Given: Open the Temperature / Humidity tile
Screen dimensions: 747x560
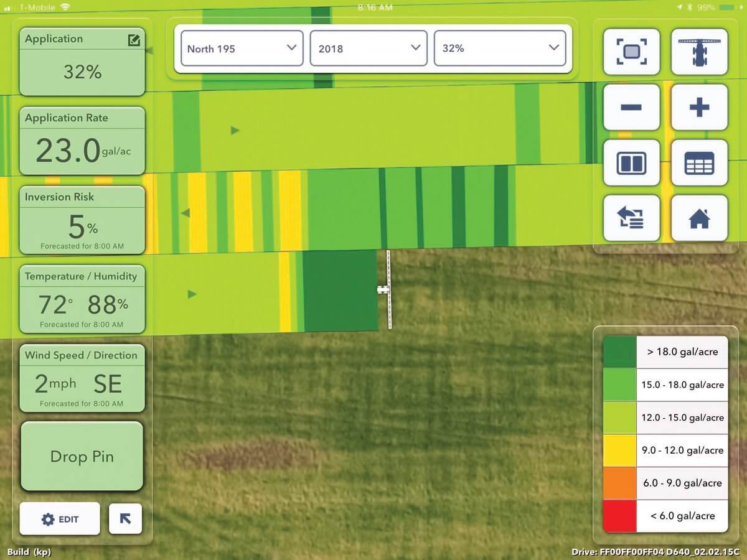Looking at the screenshot, I should [82, 299].
